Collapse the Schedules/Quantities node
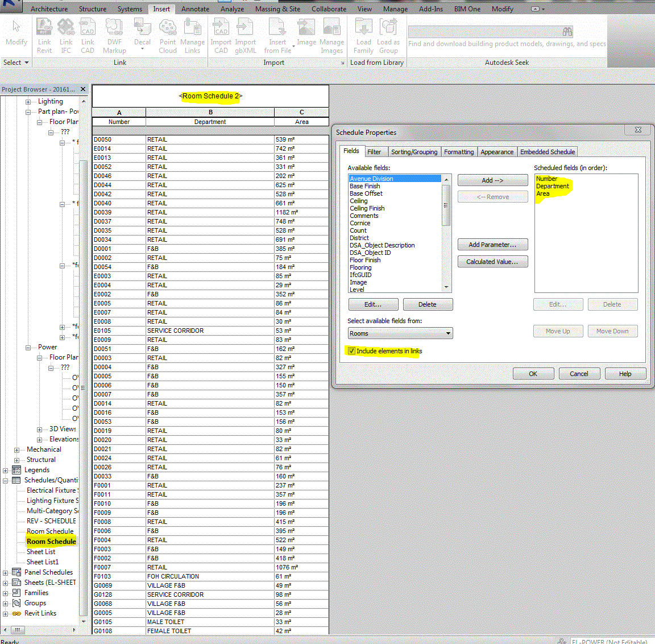Image resolution: width=655 pixels, height=644 pixels. pyautogui.click(x=6, y=481)
